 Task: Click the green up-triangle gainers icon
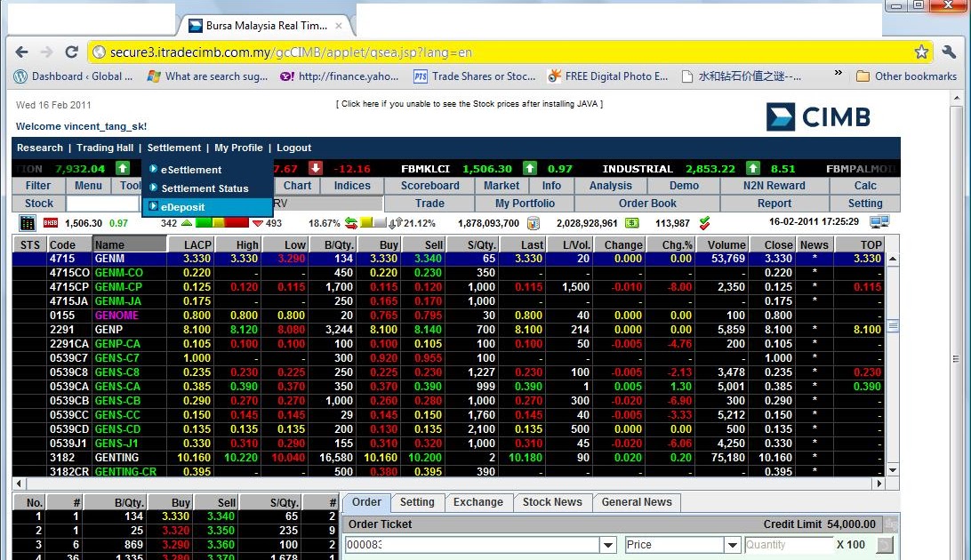point(187,223)
